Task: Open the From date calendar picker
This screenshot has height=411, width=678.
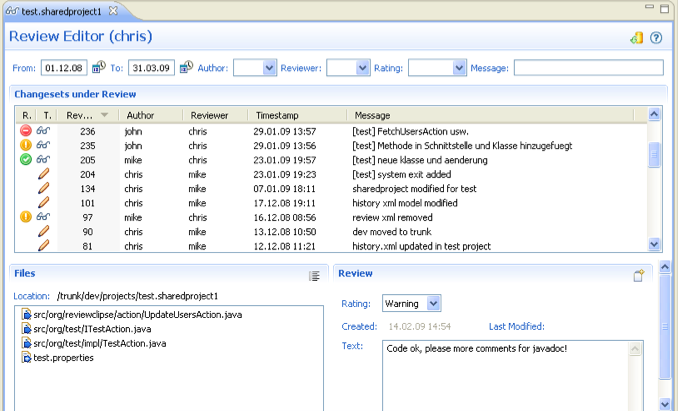Action: click(99, 67)
